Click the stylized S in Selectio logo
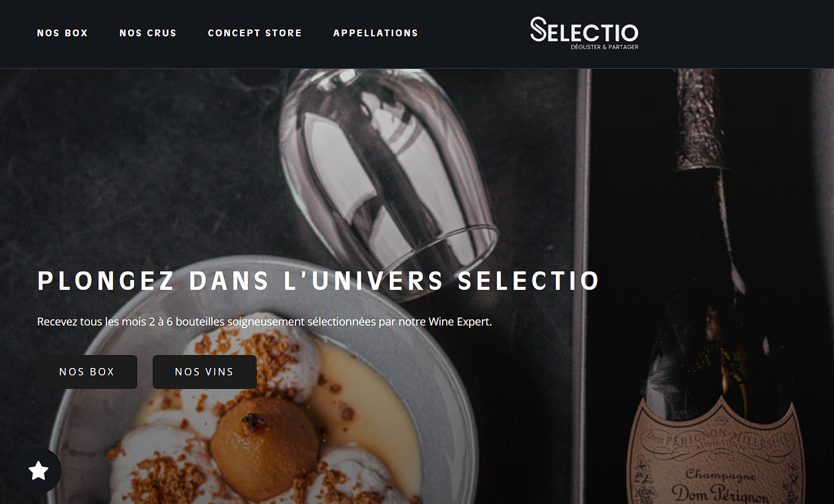834x504 pixels. pos(539,29)
